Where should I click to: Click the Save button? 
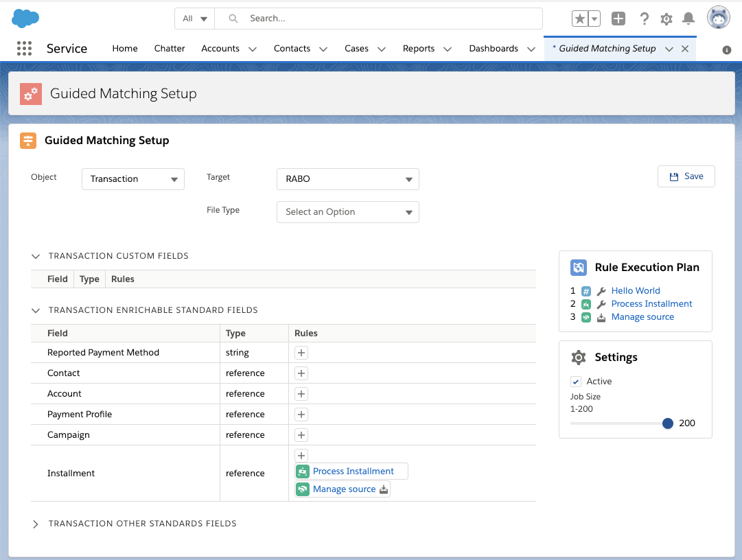[686, 176]
